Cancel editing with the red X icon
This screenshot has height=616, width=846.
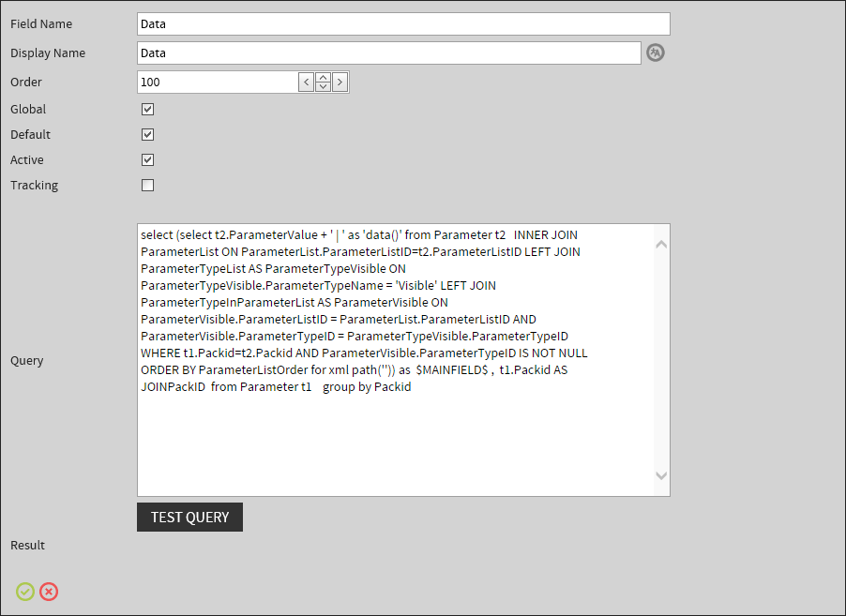(x=49, y=592)
